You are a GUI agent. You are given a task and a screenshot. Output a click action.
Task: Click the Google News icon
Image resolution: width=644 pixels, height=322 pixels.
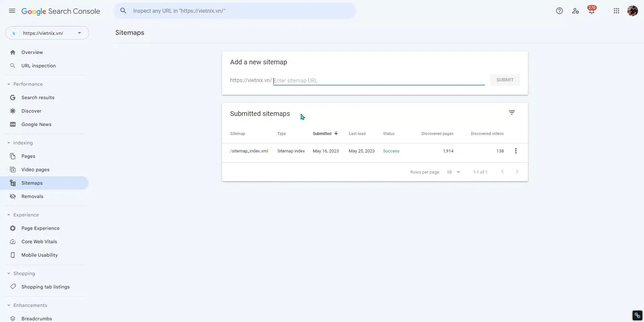tap(13, 124)
